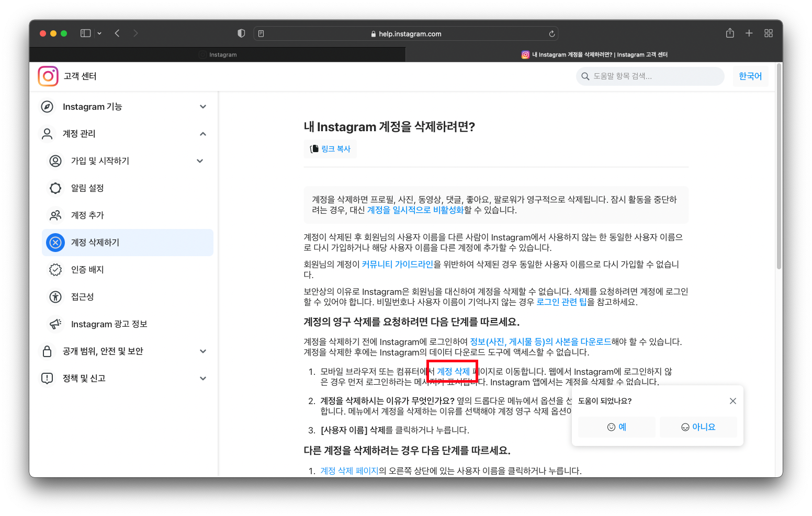Click the profile icon beside 가입 및 시작하기
Image resolution: width=812 pixels, height=516 pixels.
tap(55, 161)
